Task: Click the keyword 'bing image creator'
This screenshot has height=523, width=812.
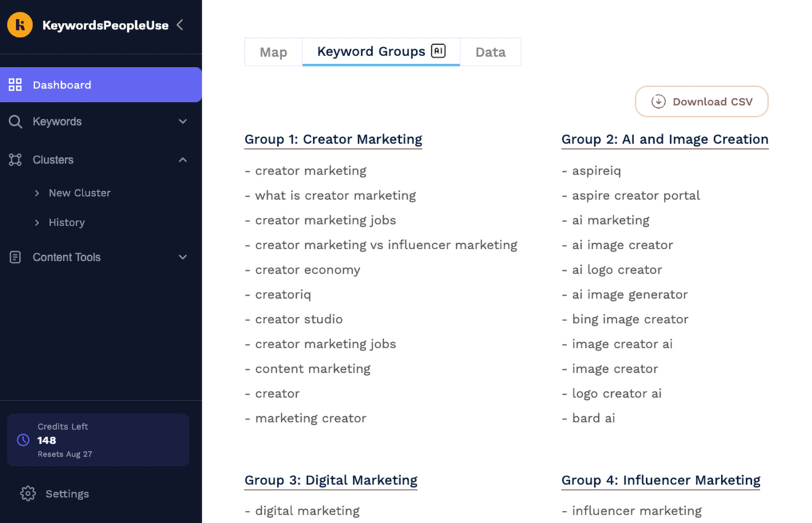Action: pyautogui.click(x=630, y=319)
